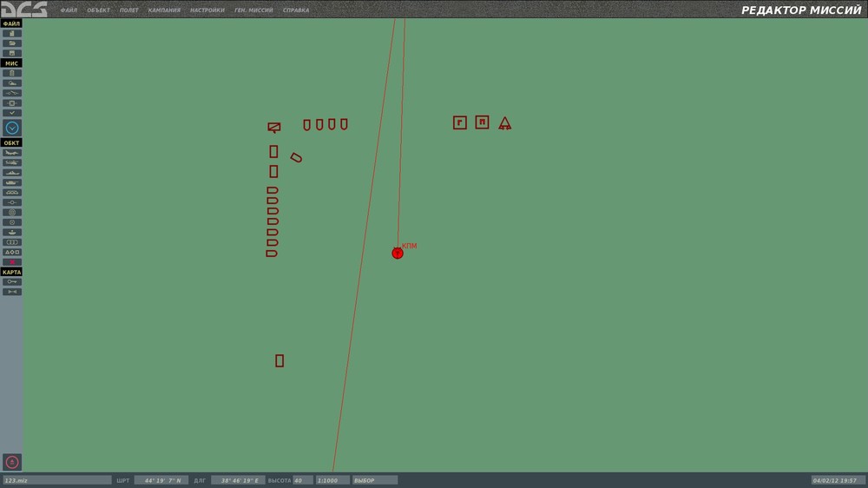Select the square unit marked П

click(x=482, y=122)
